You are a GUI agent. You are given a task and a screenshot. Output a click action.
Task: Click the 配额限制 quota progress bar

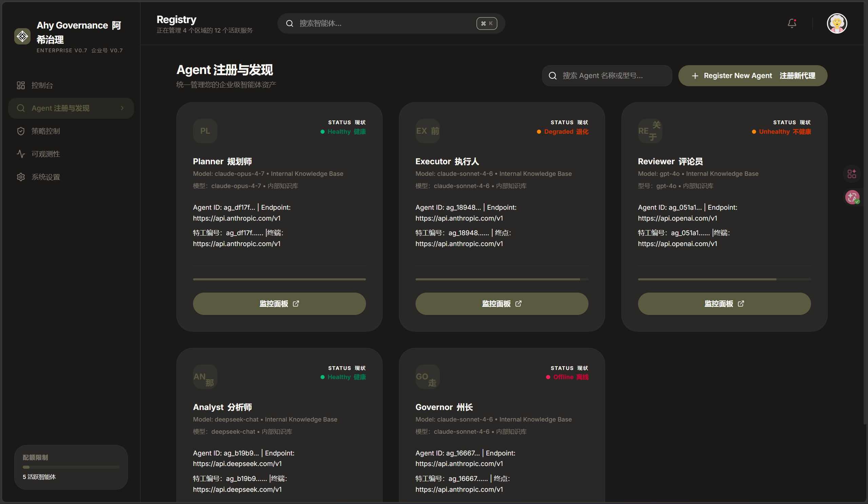tap(71, 467)
